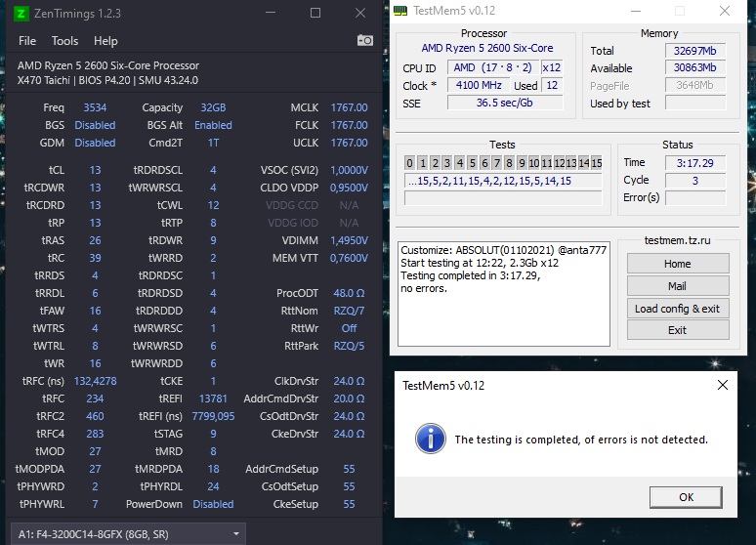Click the x12 CPU threads field
756x545 pixels.
click(x=552, y=67)
